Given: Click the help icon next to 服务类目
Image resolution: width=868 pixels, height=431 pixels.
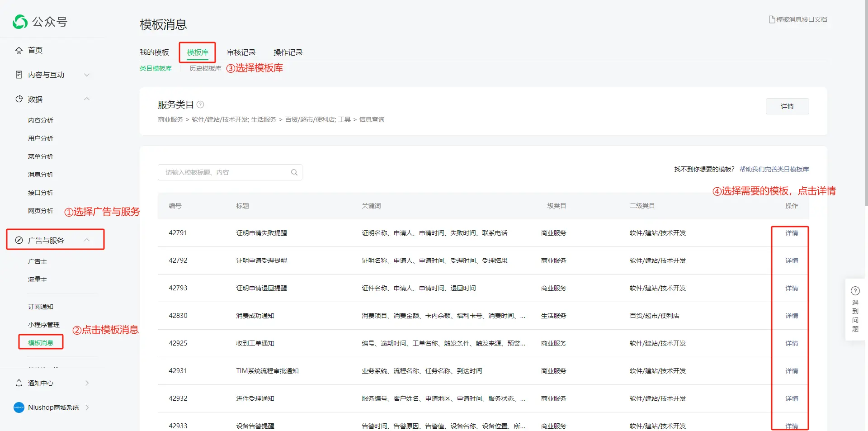Looking at the screenshot, I should tap(200, 104).
